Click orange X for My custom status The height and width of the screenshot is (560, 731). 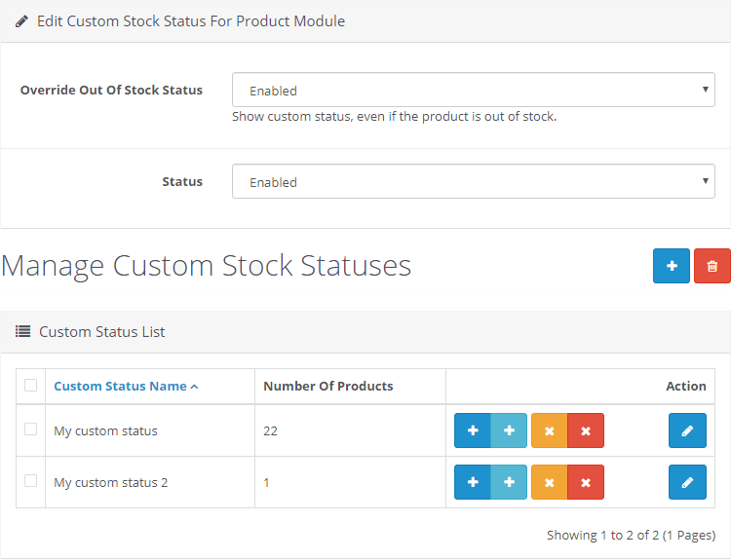click(549, 430)
